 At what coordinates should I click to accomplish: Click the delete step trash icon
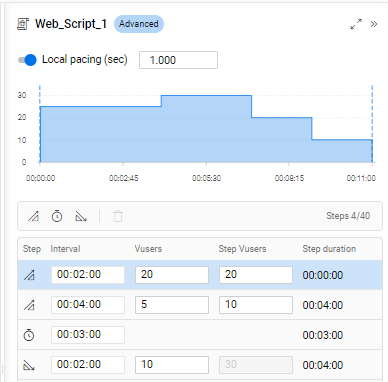pos(118,216)
